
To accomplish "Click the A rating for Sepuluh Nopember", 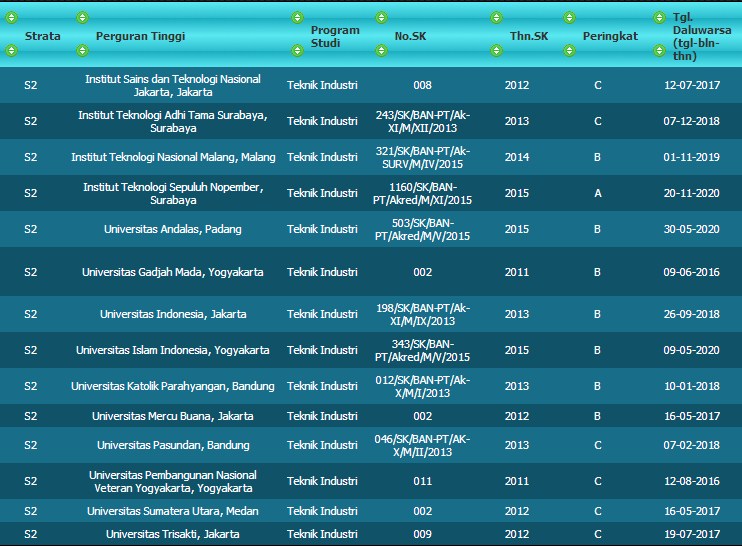I will [598, 193].
